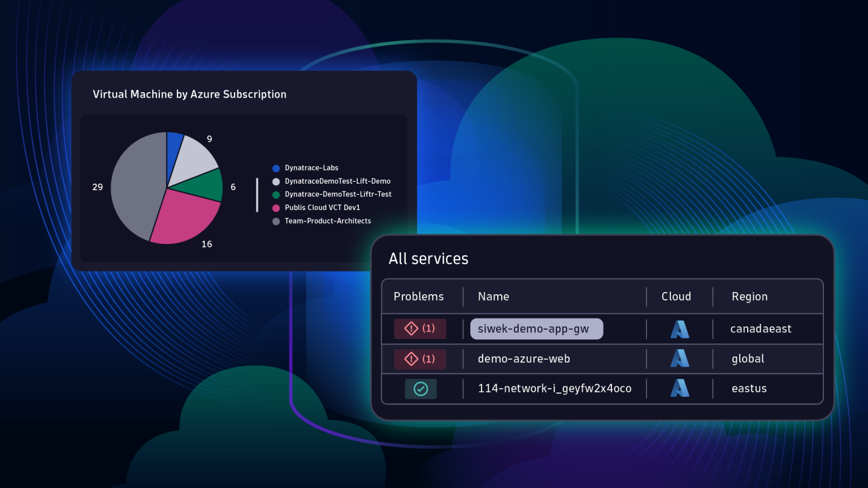Click the green checkmark icon for 114-network-i_geyfw2x4oco
This screenshot has height=488, width=868.
pyautogui.click(x=421, y=389)
